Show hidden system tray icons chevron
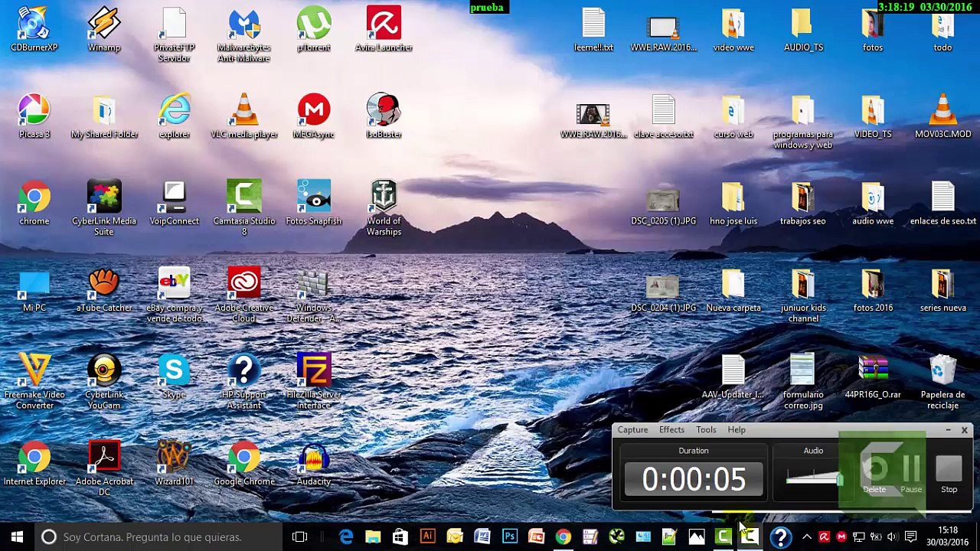This screenshot has height=551, width=980. [x=807, y=536]
